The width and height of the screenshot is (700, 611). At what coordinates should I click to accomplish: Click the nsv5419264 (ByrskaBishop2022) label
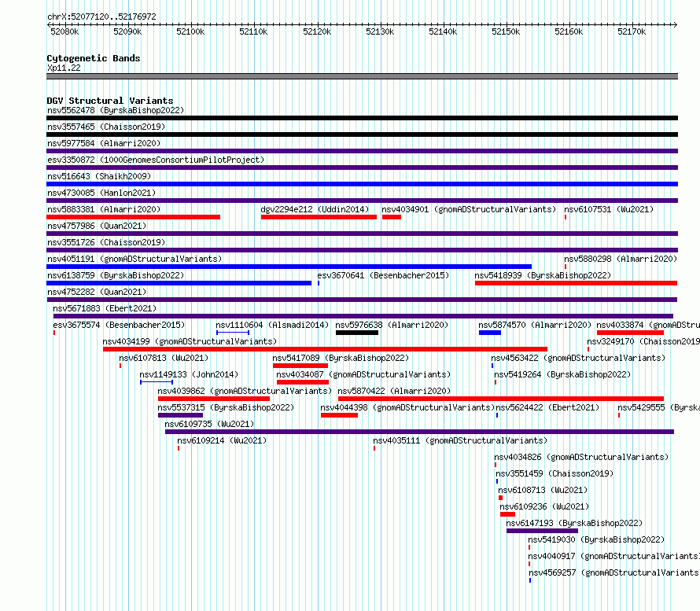tap(562, 374)
